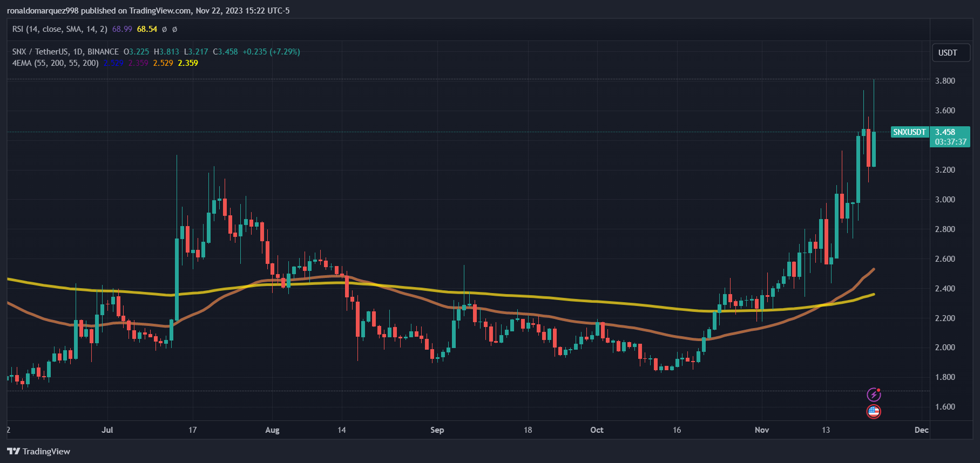The image size is (980, 463).
Task: Click the Dec date axis label
Action: [x=922, y=430]
